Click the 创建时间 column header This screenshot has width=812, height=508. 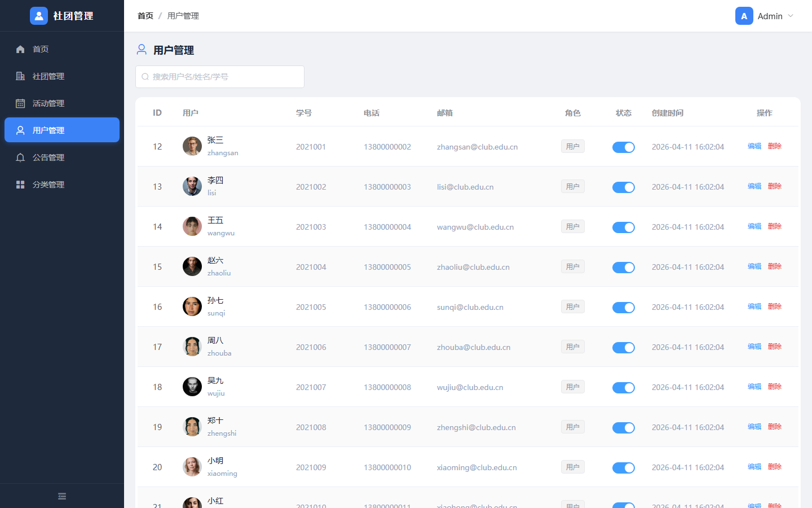coord(668,113)
